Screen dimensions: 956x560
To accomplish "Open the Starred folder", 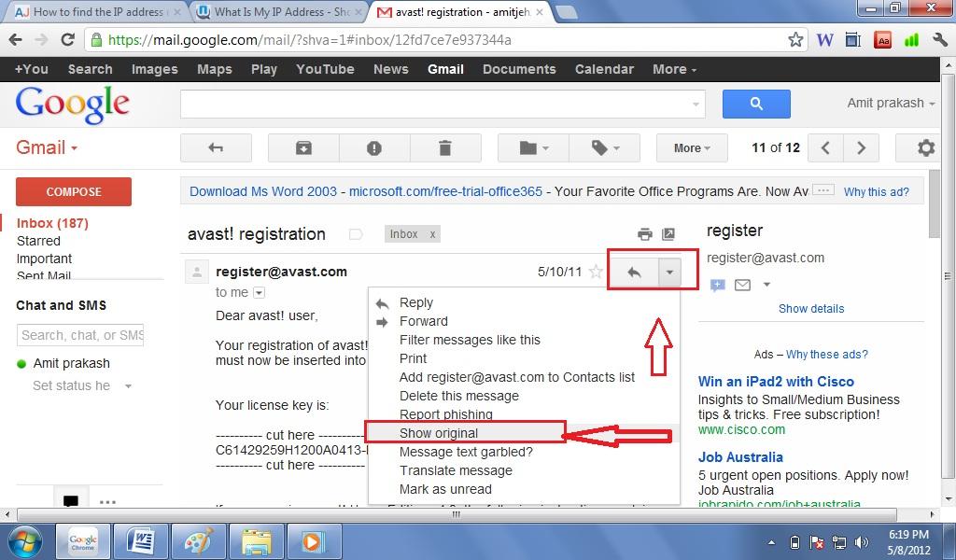I will [x=38, y=241].
